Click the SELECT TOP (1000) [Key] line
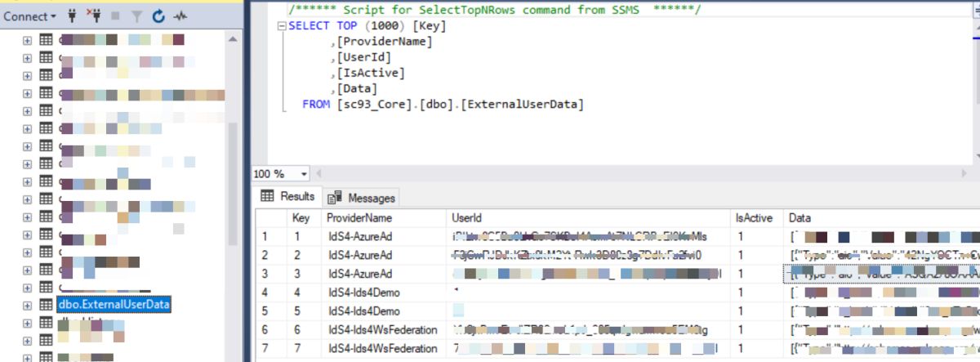980x362 pixels. pos(367,26)
